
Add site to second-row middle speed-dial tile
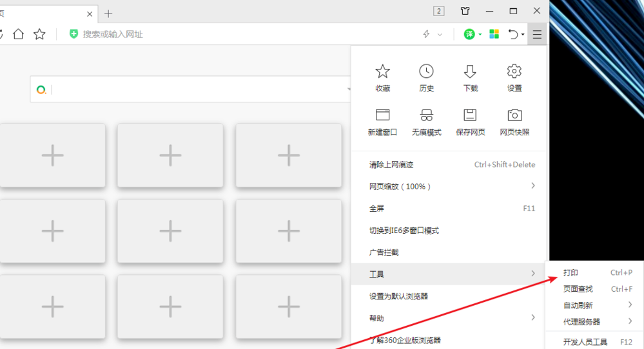coord(170,231)
